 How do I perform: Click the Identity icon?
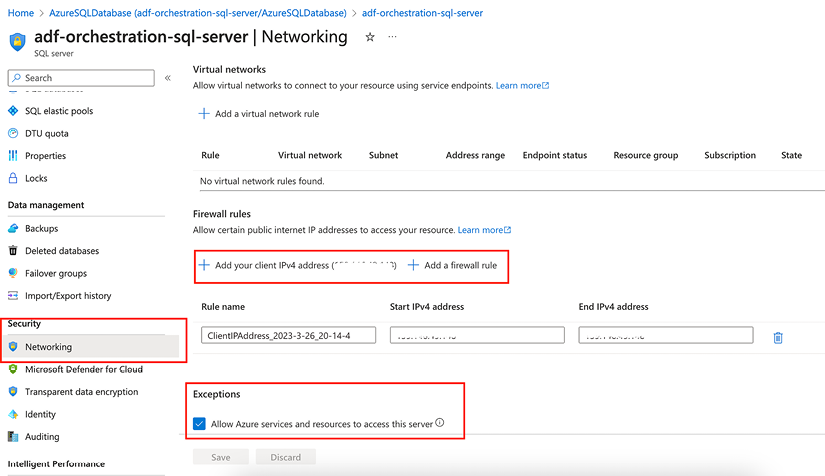[x=13, y=414]
